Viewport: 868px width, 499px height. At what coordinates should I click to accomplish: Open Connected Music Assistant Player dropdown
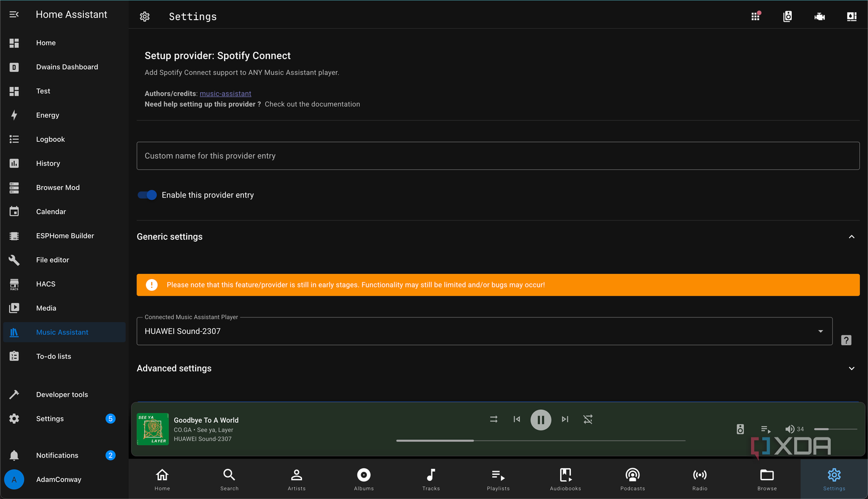[x=485, y=331]
